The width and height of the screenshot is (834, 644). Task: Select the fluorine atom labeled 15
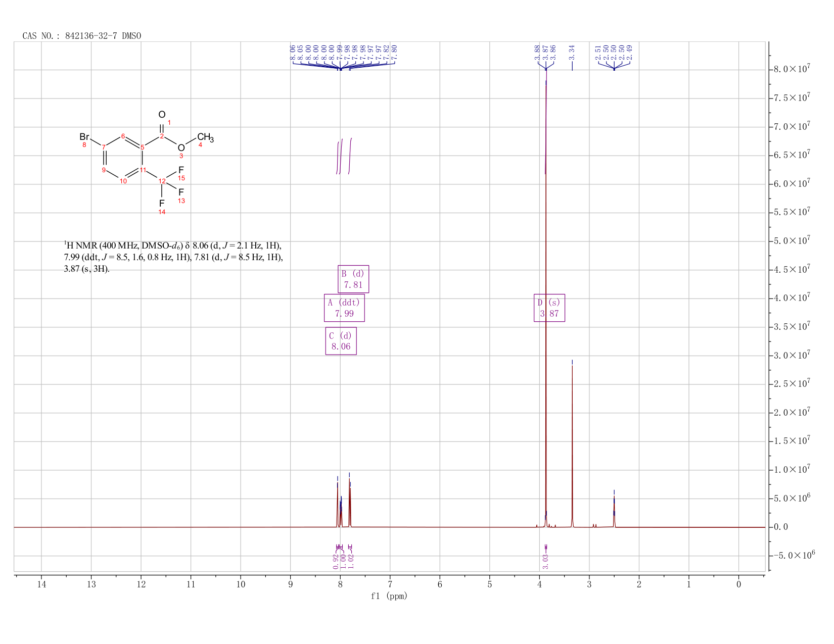(181, 170)
